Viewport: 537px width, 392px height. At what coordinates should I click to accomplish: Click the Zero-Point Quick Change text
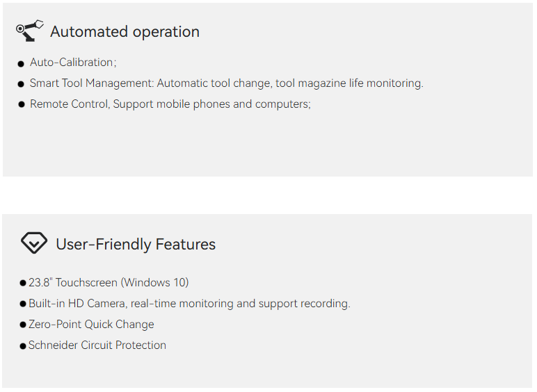(91, 325)
